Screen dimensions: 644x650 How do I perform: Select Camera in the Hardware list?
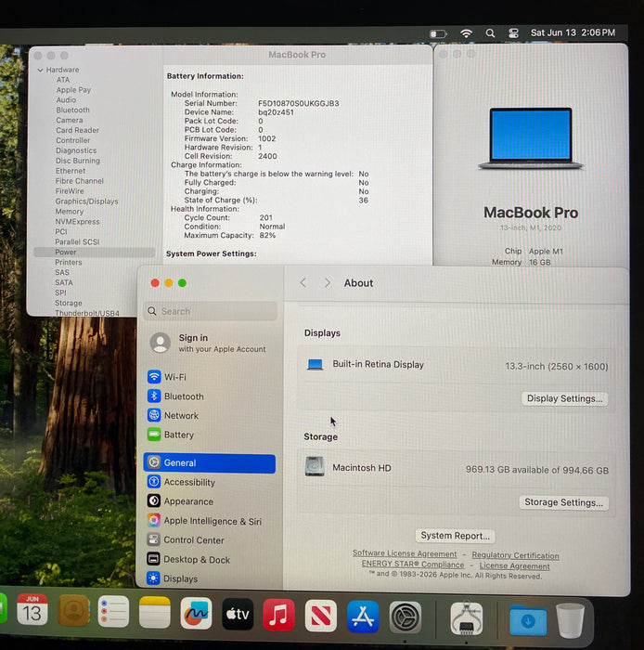(x=70, y=120)
